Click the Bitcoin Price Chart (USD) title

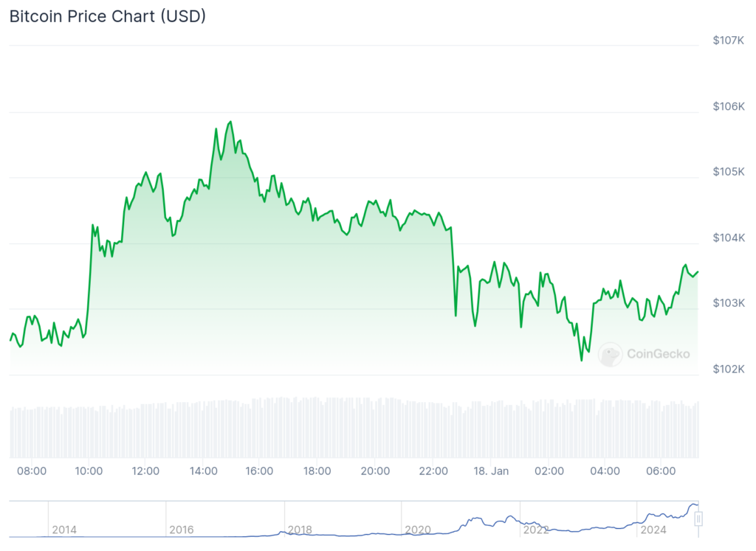pyautogui.click(x=108, y=16)
